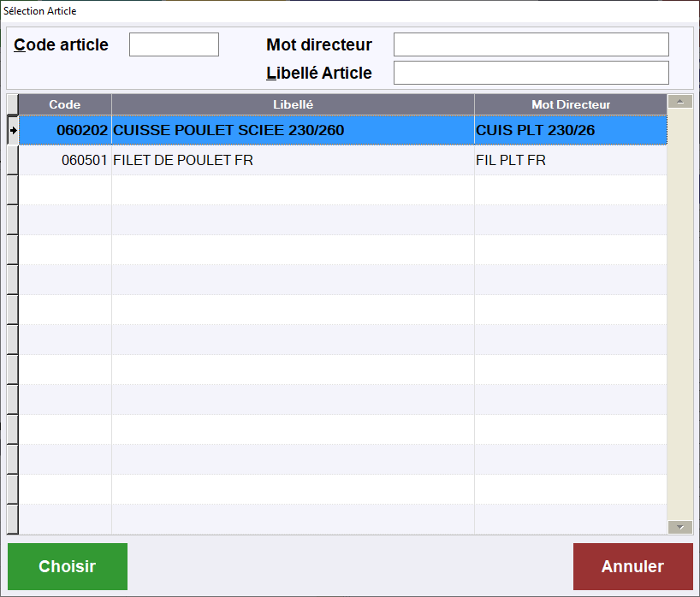Click the row pointer arrow indicator
This screenshot has height=597, width=700.
click(13, 131)
